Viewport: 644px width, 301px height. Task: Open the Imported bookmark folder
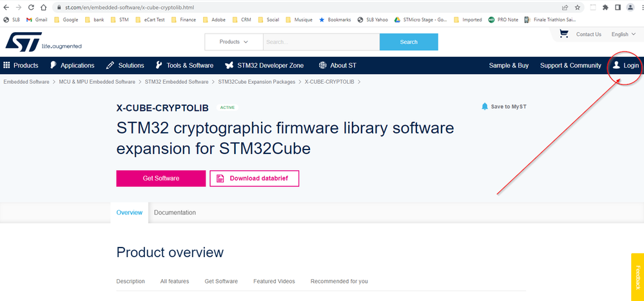pyautogui.click(x=468, y=20)
